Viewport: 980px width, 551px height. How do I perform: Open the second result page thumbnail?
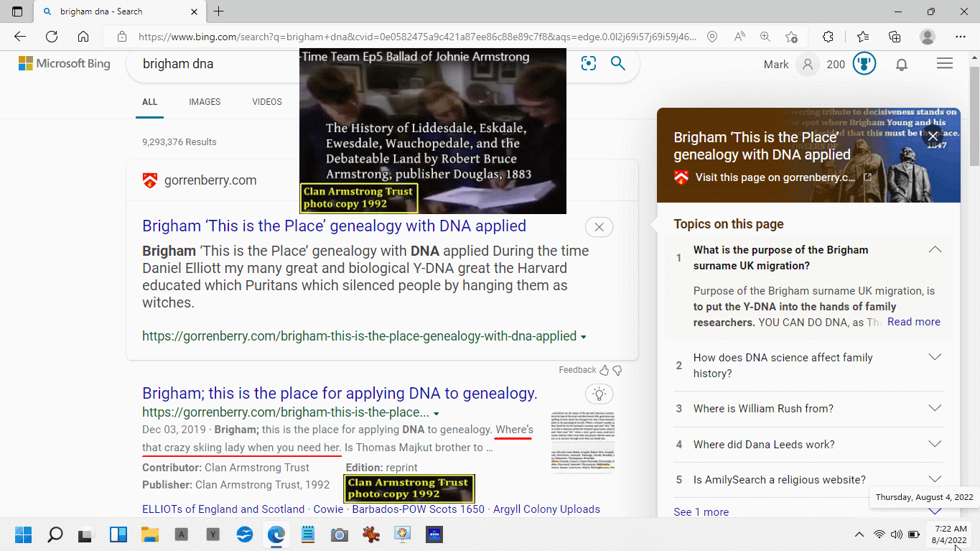582,442
